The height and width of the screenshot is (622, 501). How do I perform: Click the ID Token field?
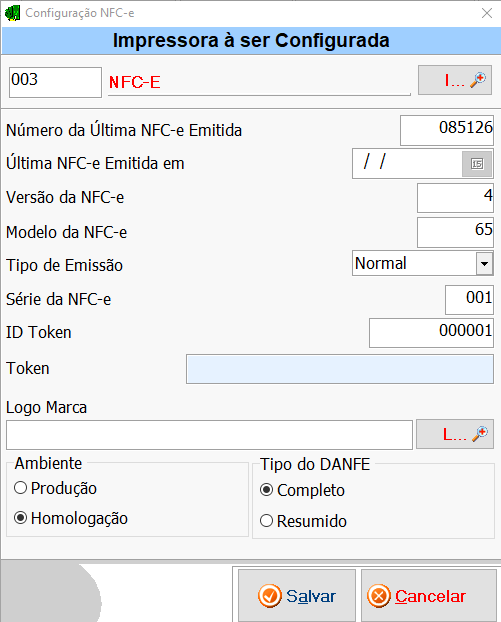[431, 333]
